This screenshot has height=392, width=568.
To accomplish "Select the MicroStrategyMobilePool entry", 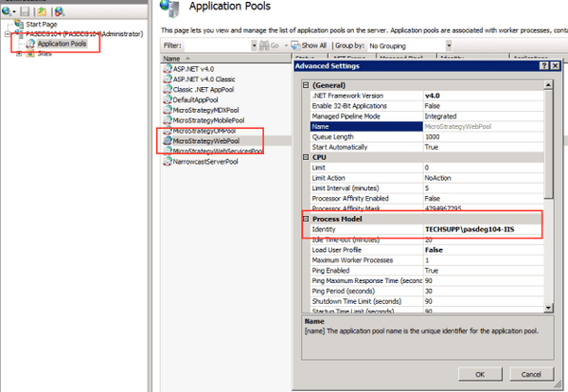I will coord(208,120).
